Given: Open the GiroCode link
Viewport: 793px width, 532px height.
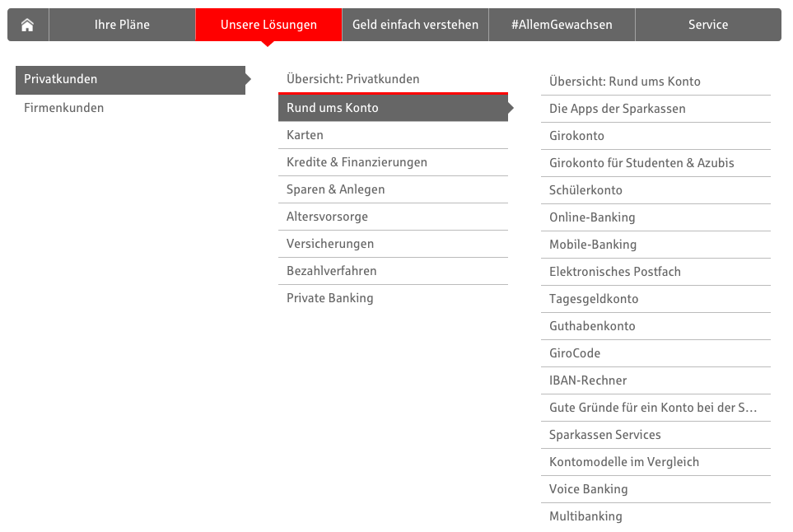Looking at the screenshot, I should click(656, 353).
